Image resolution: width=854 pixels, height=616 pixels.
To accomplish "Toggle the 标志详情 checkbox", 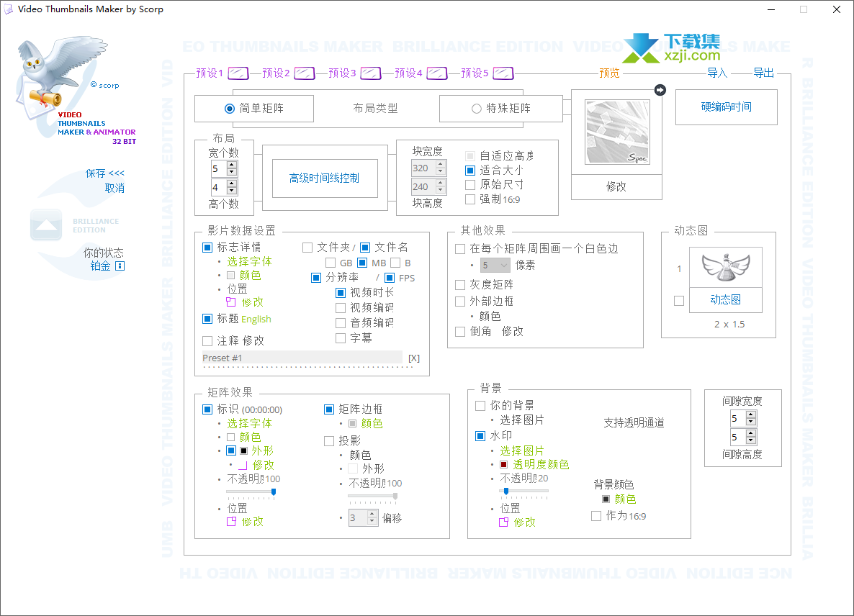I will click(207, 248).
